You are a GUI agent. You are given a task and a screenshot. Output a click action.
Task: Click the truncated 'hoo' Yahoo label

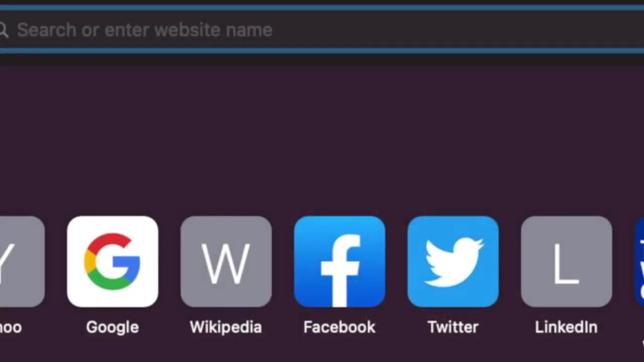coord(11,327)
